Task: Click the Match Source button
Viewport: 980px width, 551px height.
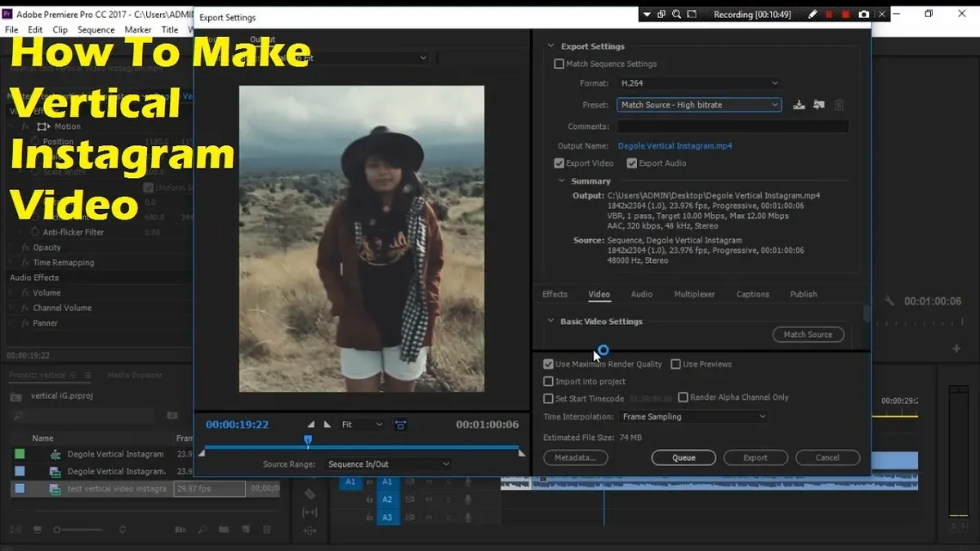Action: tap(808, 335)
